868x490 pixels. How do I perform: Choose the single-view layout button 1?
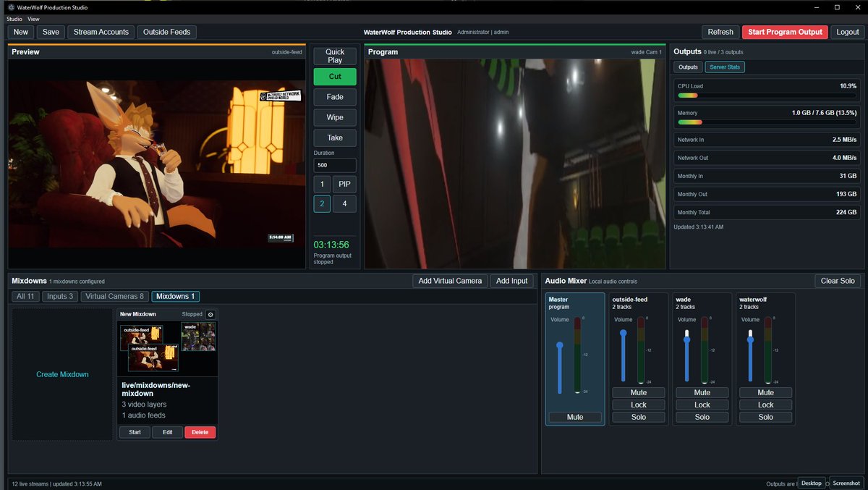(x=323, y=184)
